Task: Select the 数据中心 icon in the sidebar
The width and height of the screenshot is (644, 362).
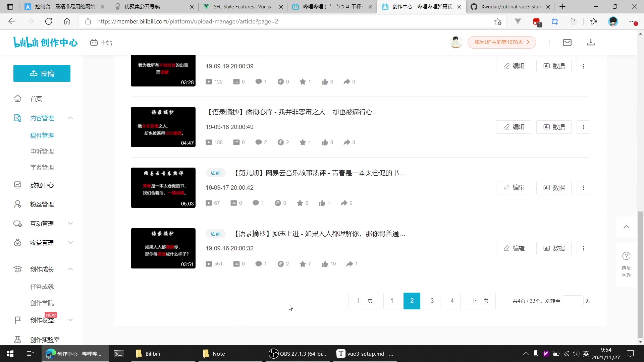Action: 18,185
